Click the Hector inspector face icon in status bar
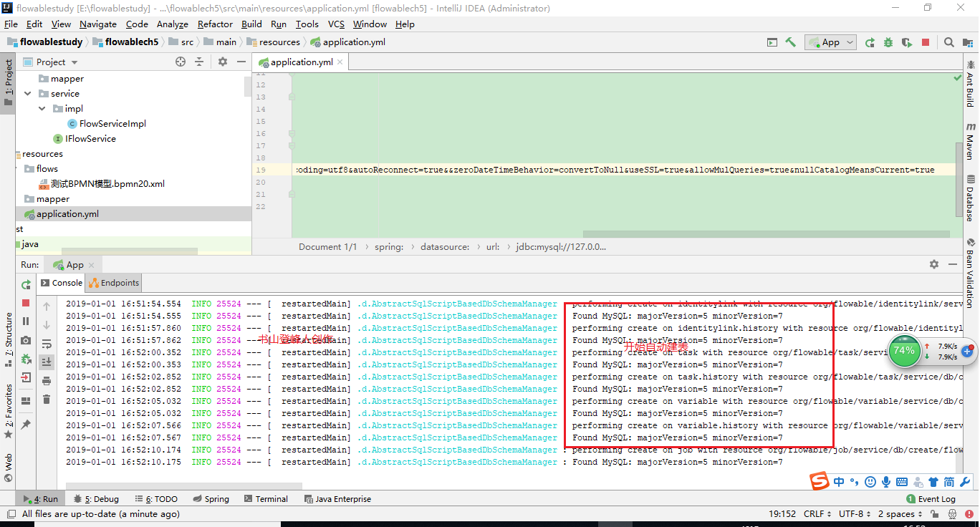The width and height of the screenshot is (980, 527). (953, 514)
